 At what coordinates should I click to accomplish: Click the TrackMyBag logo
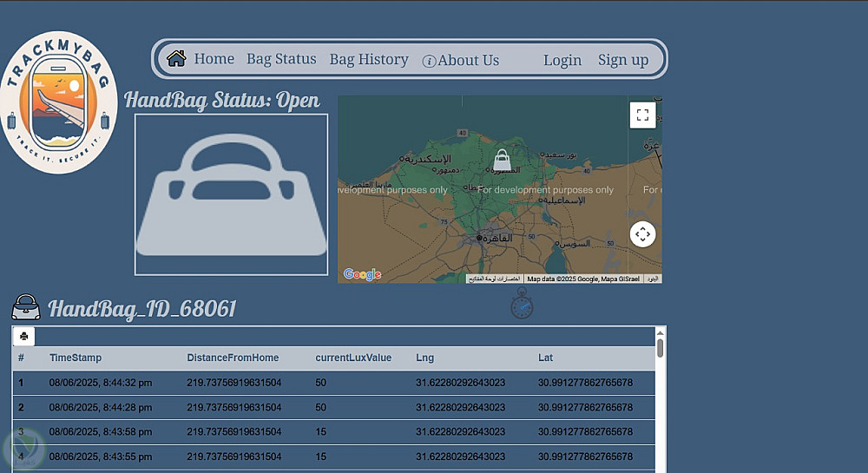click(x=59, y=102)
